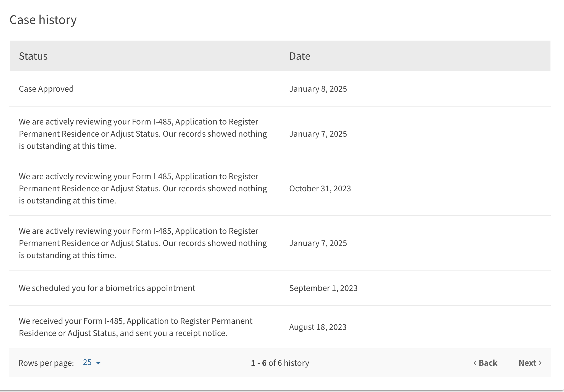Open the rows per page dropdown arrow
This screenshot has height=392, width=564.
(x=98, y=363)
